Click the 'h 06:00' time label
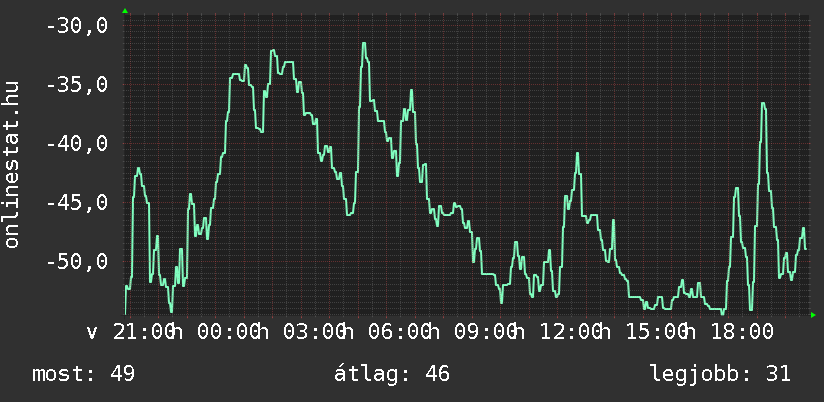 (387, 332)
